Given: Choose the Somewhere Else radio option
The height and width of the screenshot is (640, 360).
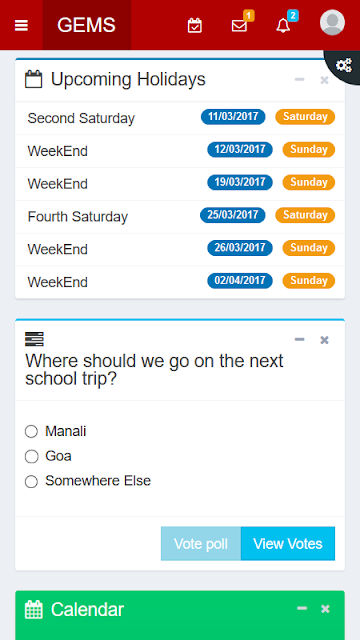Looking at the screenshot, I should tap(31, 481).
